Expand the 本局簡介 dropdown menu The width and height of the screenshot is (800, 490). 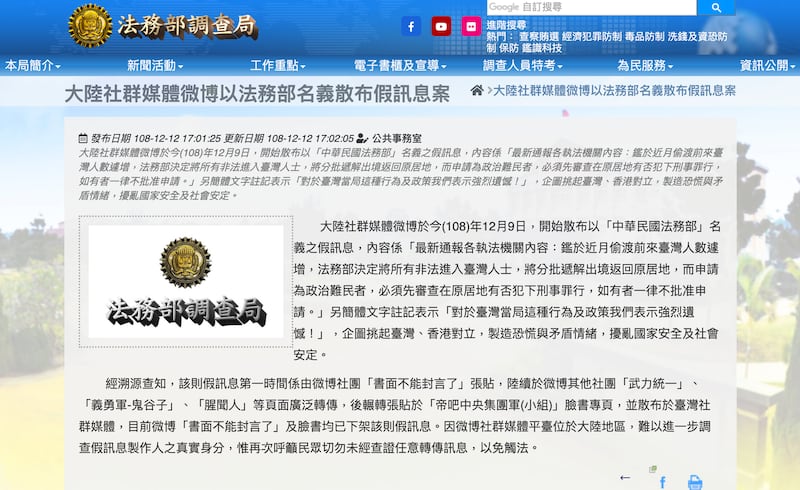pyautogui.click(x=32, y=65)
